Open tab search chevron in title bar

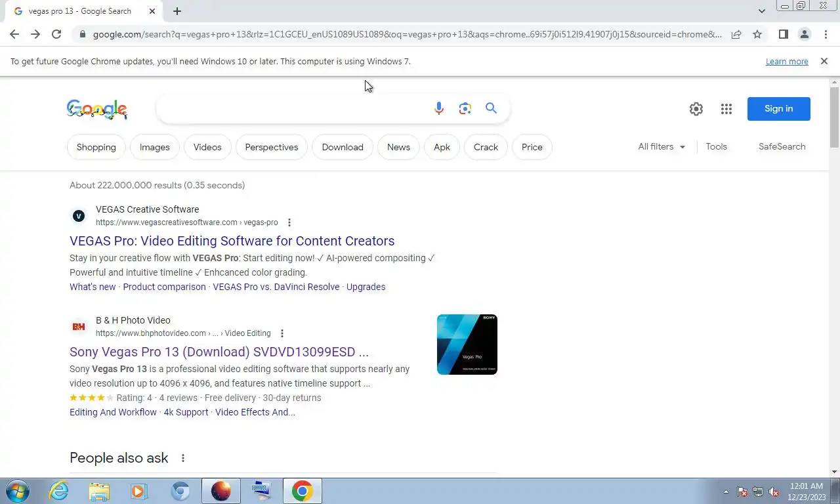click(x=762, y=11)
